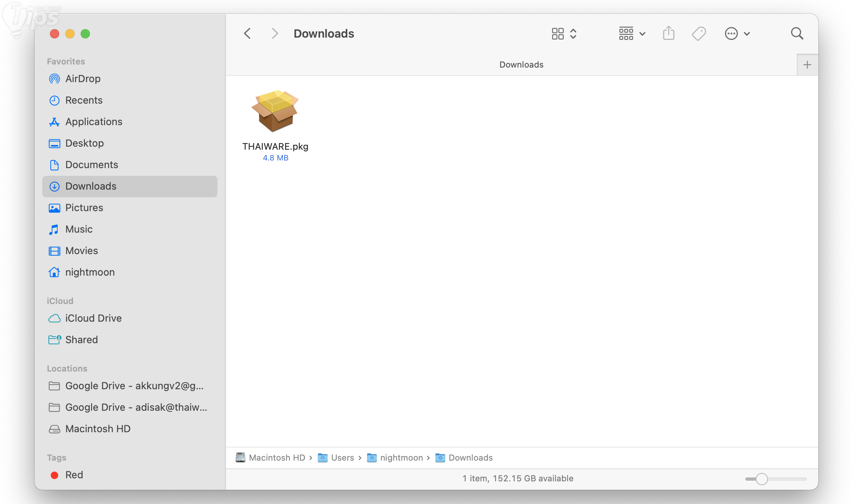
Task: Click the Edit Tags icon
Action: point(698,34)
